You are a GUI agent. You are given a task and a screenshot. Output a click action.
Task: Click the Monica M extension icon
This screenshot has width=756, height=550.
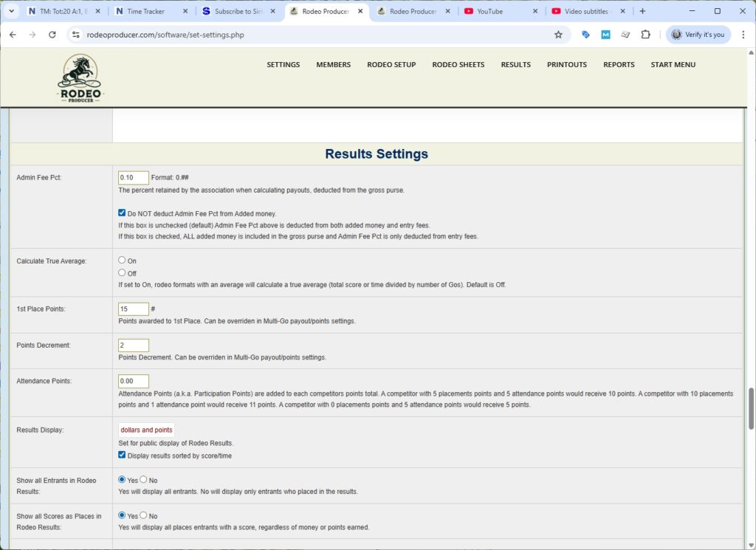(x=605, y=34)
